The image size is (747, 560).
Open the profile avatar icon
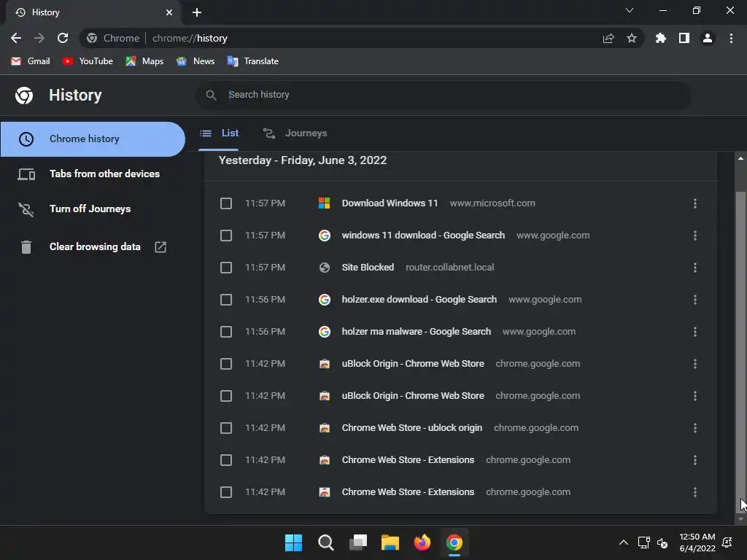708,38
